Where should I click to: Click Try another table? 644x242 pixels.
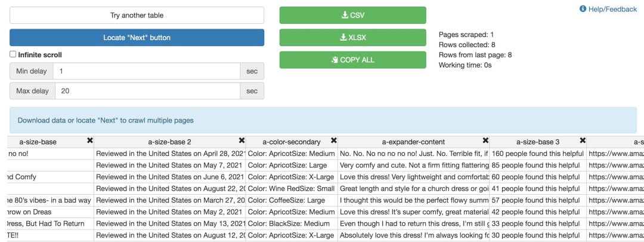click(137, 15)
